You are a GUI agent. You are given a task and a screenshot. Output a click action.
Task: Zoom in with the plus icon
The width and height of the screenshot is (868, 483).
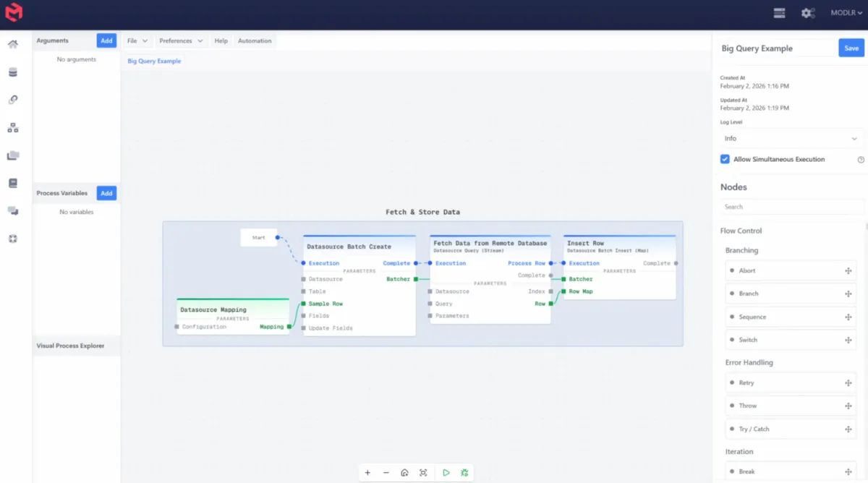tap(367, 473)
